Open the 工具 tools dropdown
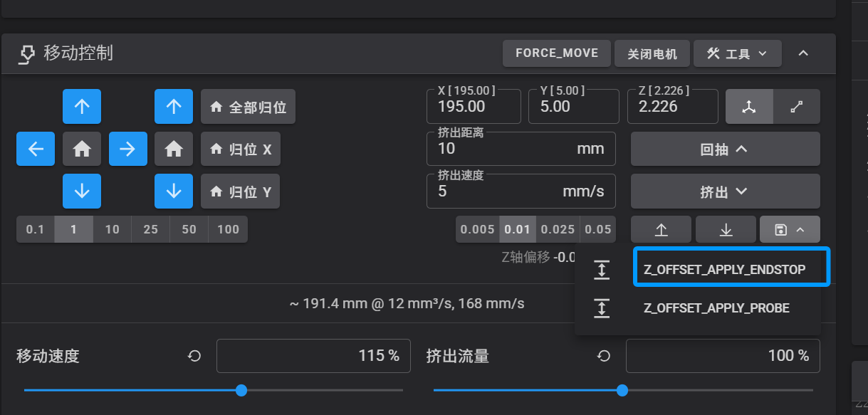868x415 pixels. click(x=737, y=53)
